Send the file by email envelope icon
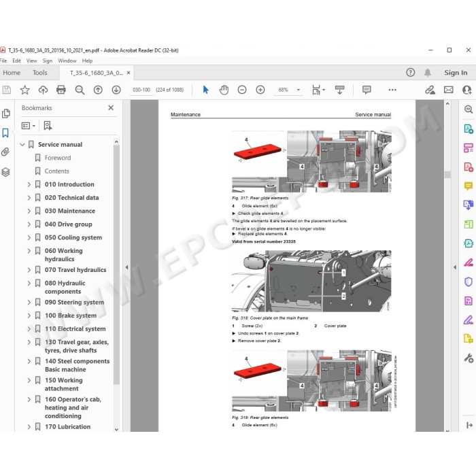Image resolution: width=476 pixels, height=476 pixels. tap(448, 90)
